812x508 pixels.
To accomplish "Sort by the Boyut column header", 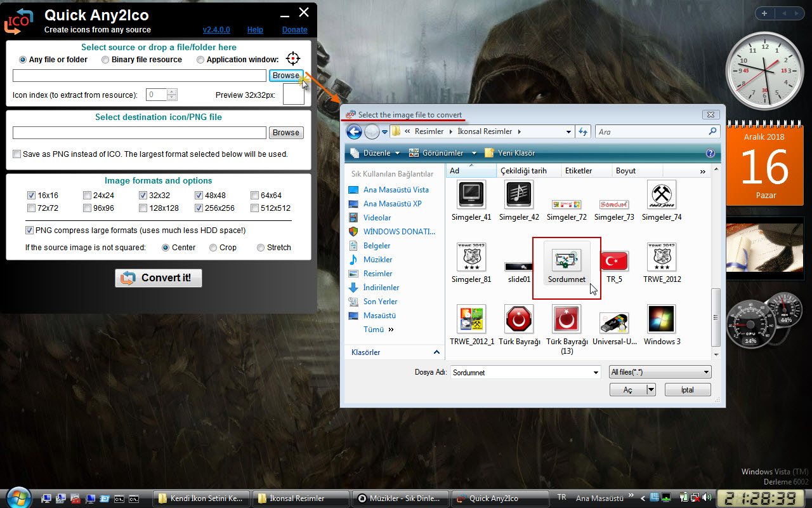I will point(638,171).
